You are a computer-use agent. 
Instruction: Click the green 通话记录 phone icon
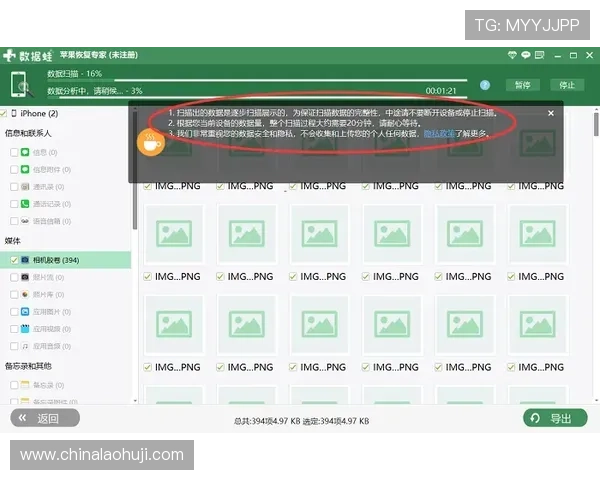point(25,204)
